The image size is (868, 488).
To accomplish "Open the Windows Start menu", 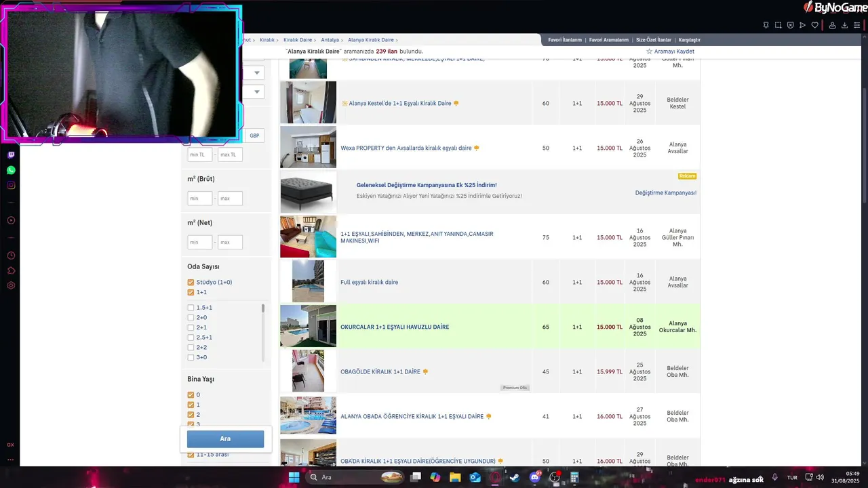I will click(x=294, y=477).
